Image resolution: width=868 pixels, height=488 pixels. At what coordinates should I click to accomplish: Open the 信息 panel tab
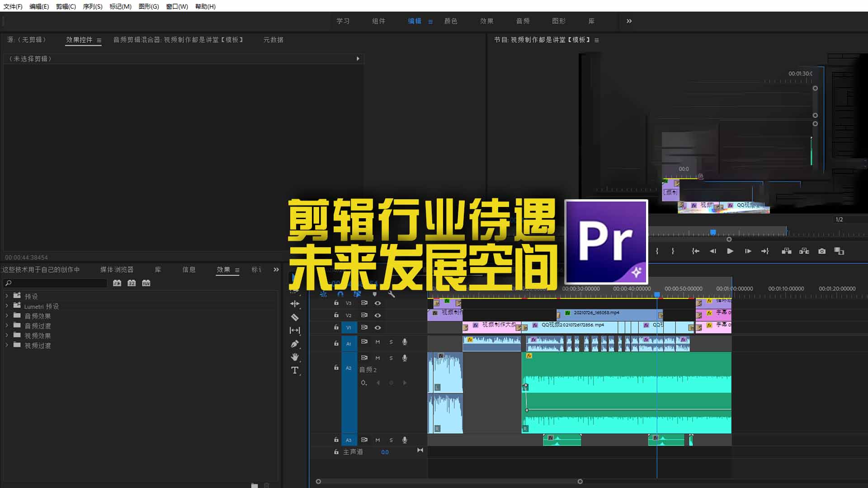[189, 270]
